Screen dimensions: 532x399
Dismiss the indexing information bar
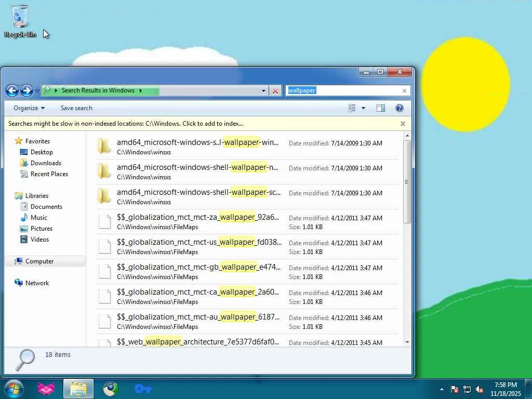tap(403, 124)
